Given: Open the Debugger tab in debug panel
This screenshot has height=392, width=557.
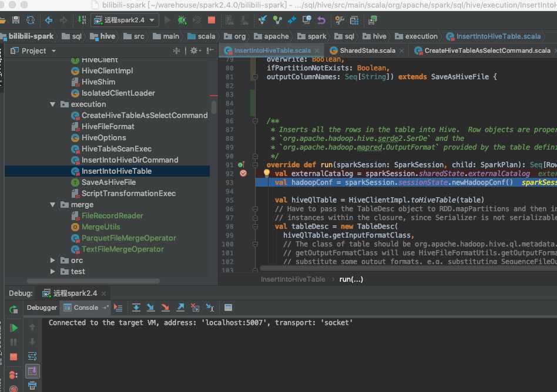Looking at the screenshot, I should tap(42, 307).
